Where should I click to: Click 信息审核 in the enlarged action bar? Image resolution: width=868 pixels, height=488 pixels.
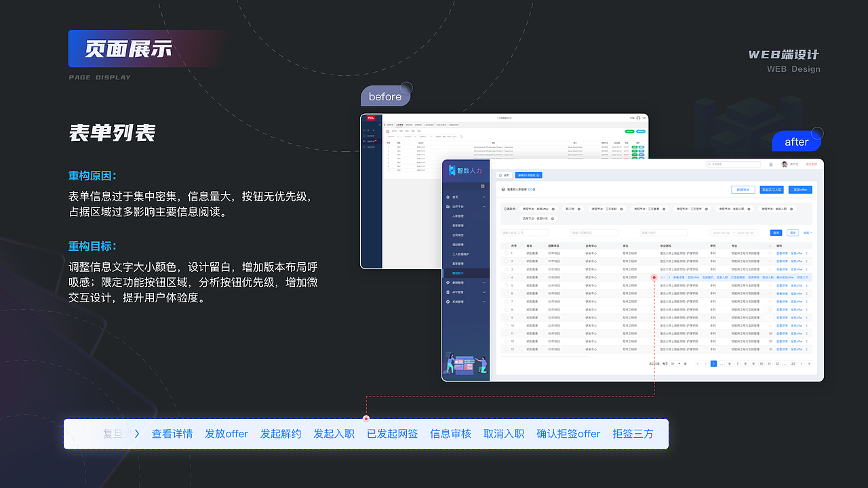click(450, 434)
